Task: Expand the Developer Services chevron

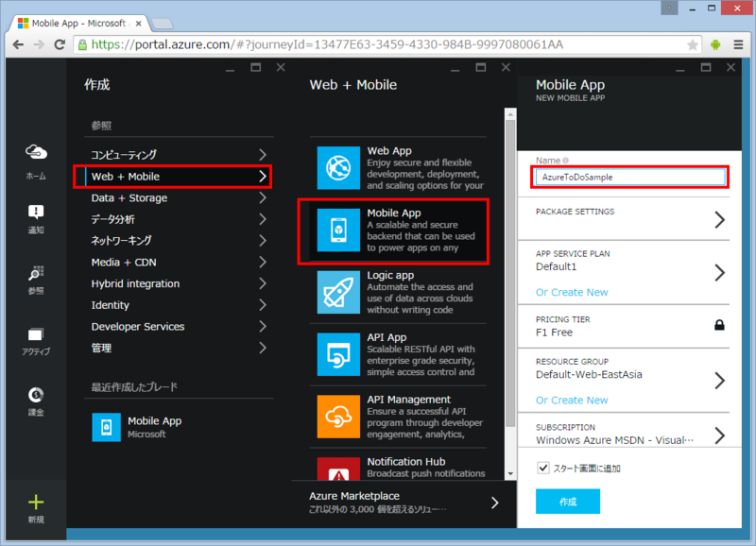Action: click(263, 326)
